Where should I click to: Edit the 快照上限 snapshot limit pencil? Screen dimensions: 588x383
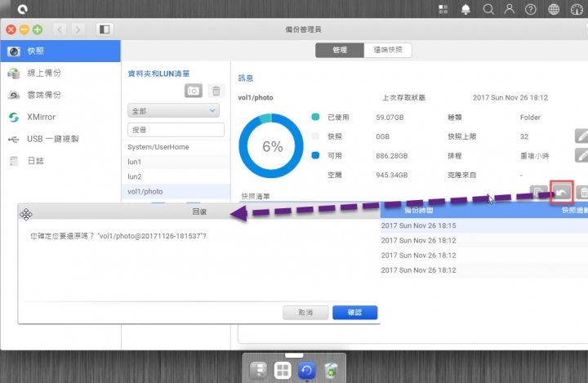click(581, 136)
